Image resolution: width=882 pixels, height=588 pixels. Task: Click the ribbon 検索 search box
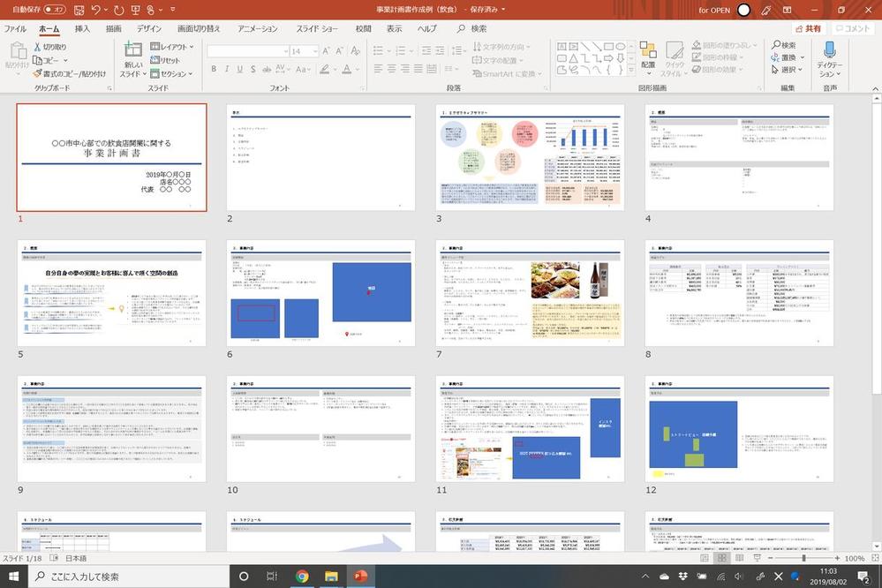coord(472,28)
